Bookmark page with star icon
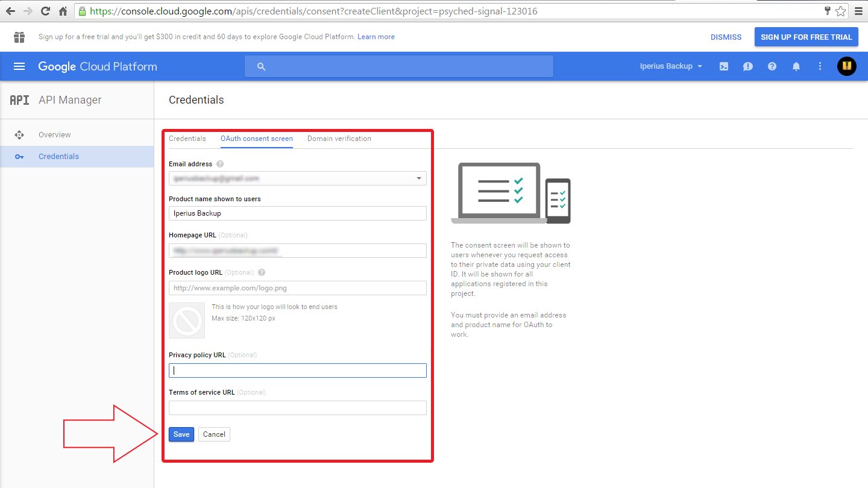868x488 pixels. [840, 11]
